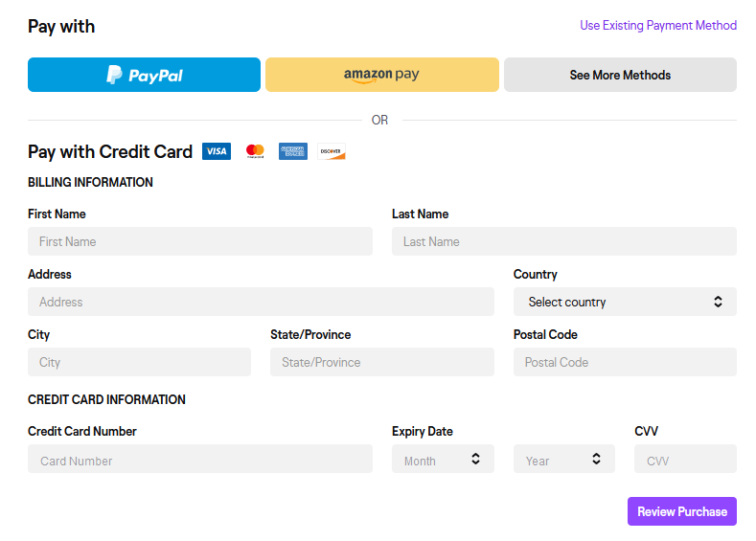The height and width of the screenshot is (541, 756).
Task: Focus the First Name field
Action: pos(200,241)
